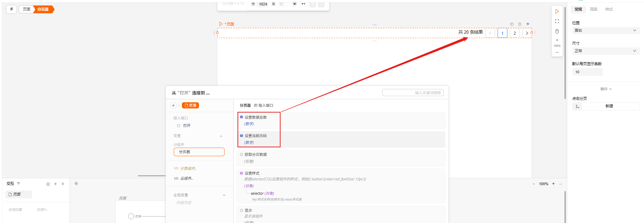Viewport: 644px width, 223px height.
Task: Click the fullscreen icon in the right toolbar
Action: [557, 21]
